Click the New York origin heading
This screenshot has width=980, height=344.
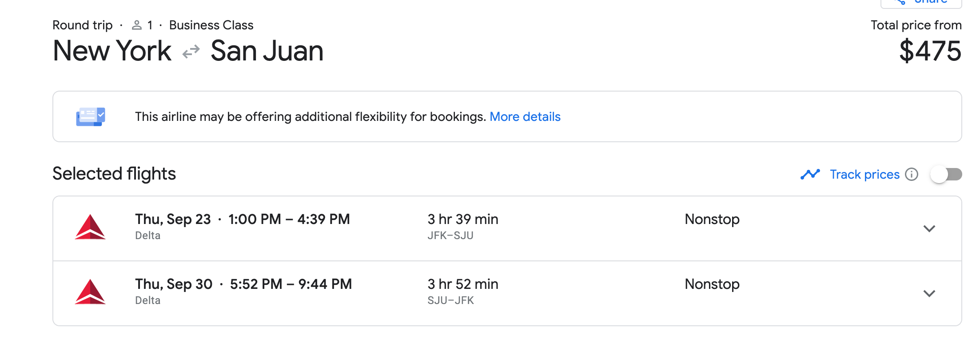click(x=112, y=51)
